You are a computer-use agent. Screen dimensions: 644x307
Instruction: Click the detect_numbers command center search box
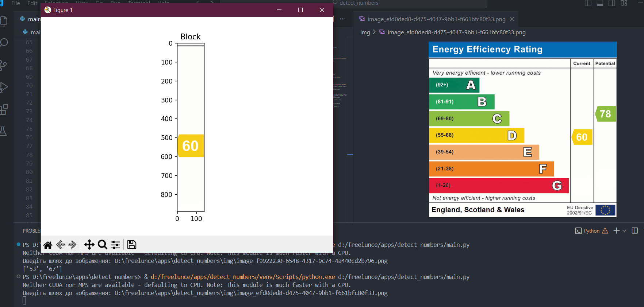[354, 3]
